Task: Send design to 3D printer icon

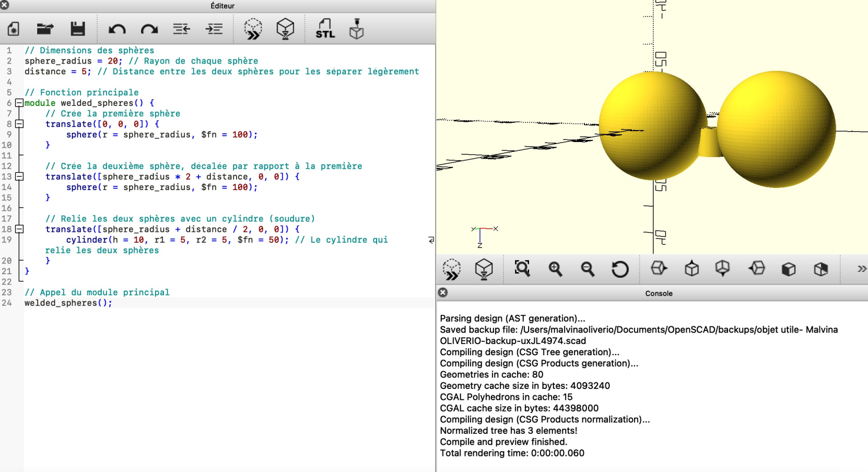Action: [357, 29]
